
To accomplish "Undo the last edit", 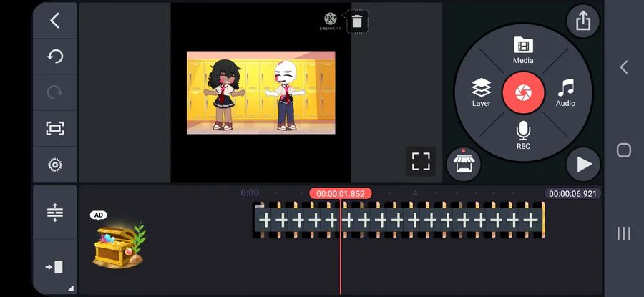I will [54, 57].
